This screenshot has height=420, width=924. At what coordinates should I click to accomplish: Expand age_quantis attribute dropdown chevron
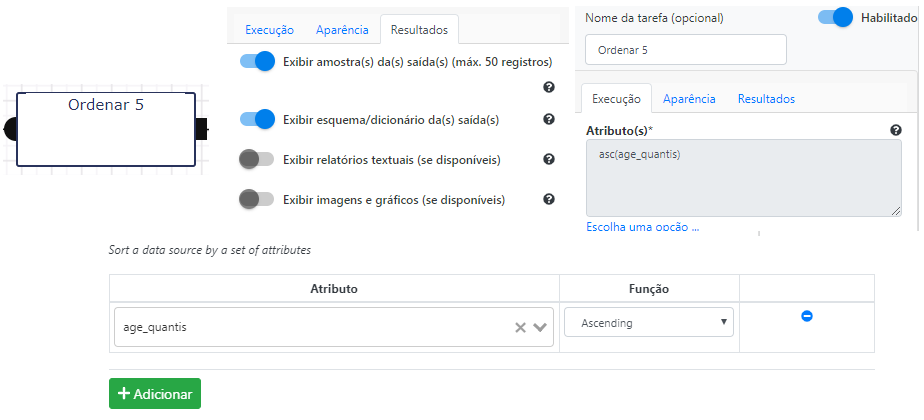(x=540, y=328)
